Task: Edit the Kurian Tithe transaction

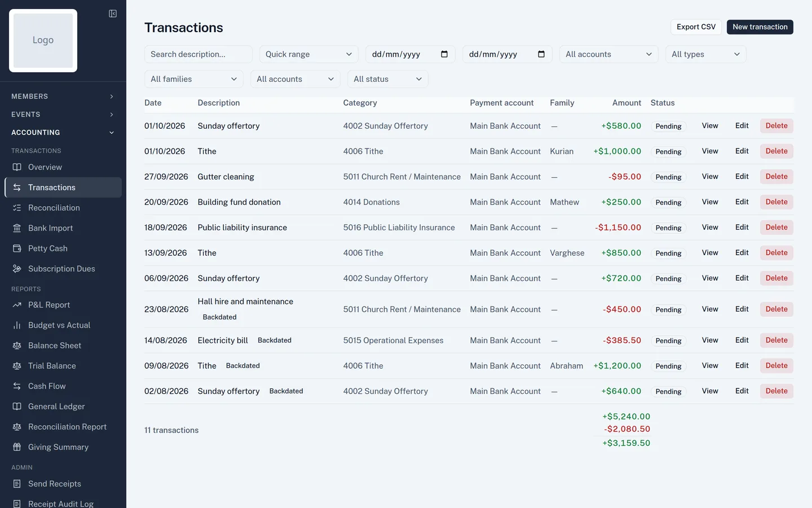Action: (742, 151)
